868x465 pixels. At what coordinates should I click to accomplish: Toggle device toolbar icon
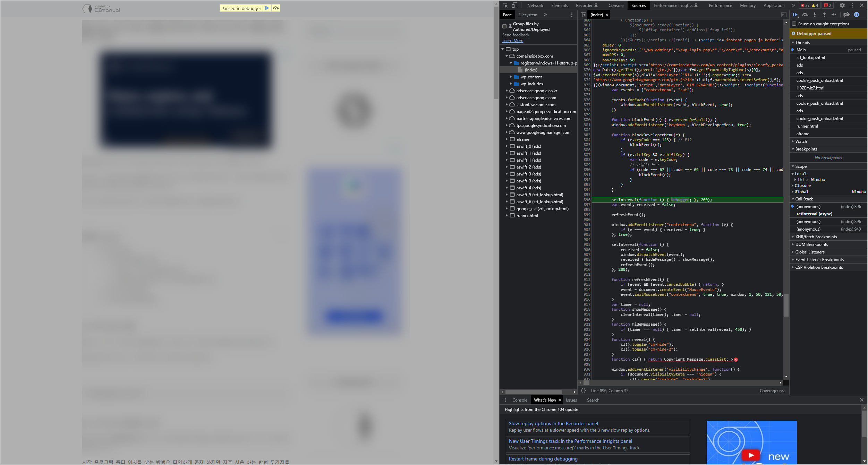(x=514, y=5)
